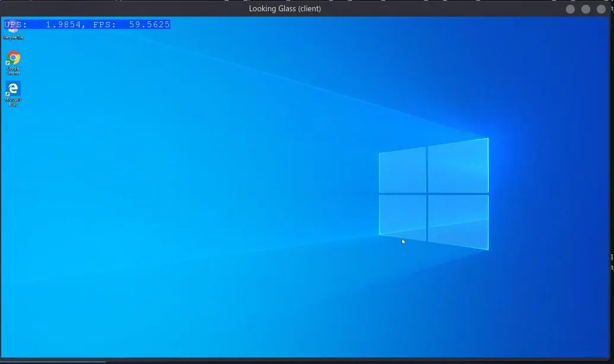Minimize the Looking Glass window using left circle button

(x=570, y=9)
